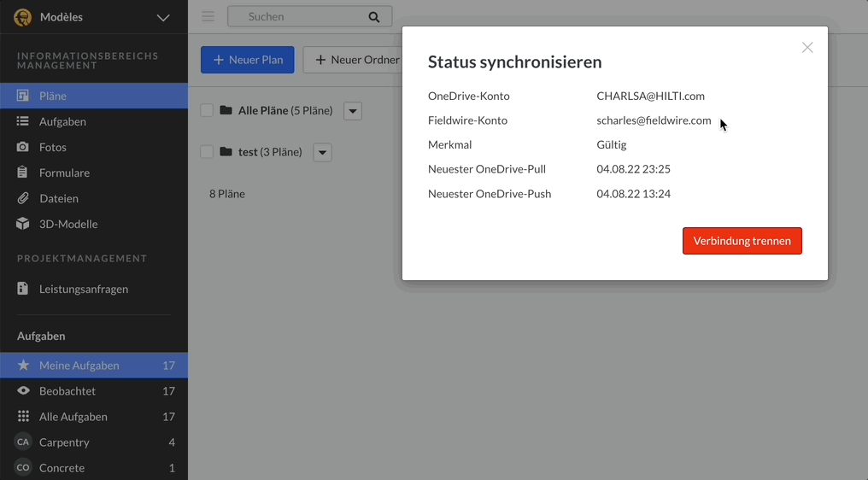Image resolution: width=868 pixels, height=480 pixels.
Task: Click the scharles@fieldwire.com account value
Action: click(x=654, y=120)
